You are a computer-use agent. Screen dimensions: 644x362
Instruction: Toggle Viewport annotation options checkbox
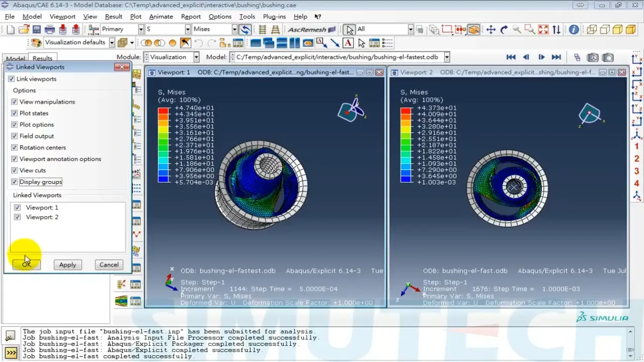pos(15,159)
